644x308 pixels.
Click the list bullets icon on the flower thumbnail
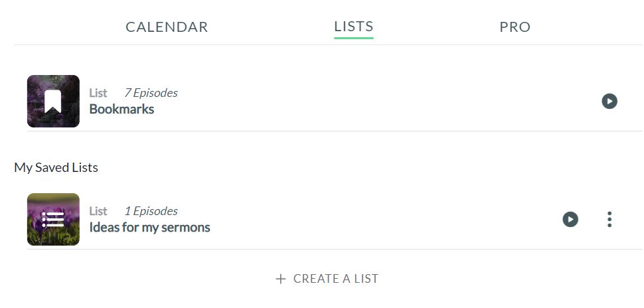[x=53, y=219]
